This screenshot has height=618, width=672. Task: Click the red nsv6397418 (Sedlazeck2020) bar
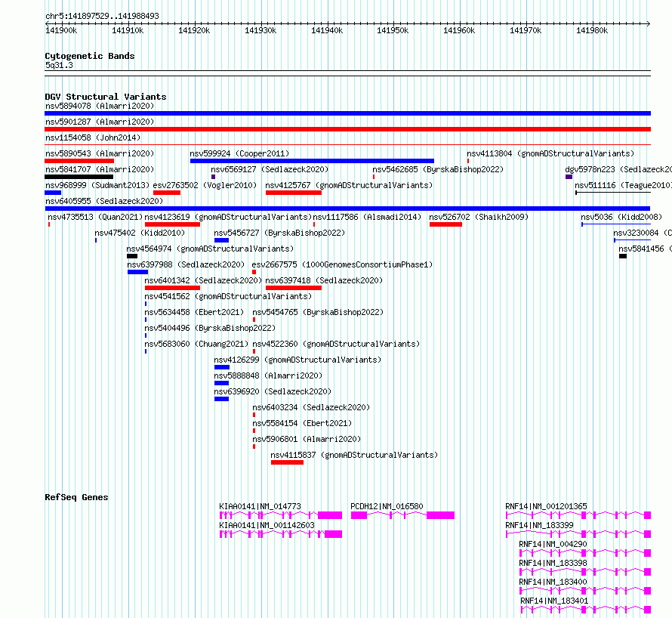click(x=294, y=288)
